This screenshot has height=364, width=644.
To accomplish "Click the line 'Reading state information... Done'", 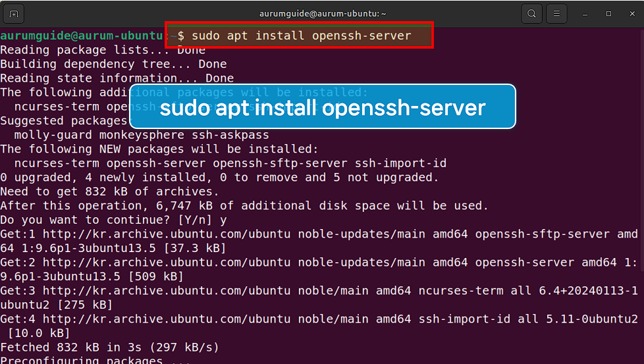I will tap(117, 78).
